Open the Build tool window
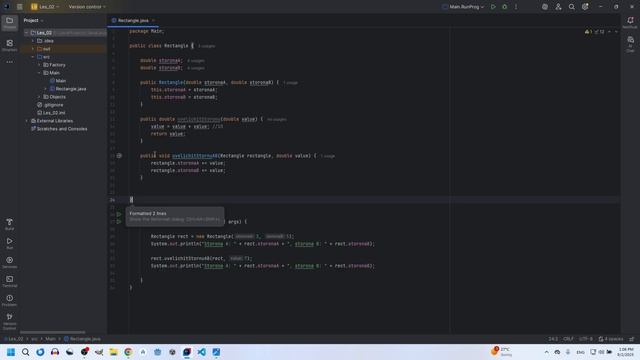The height and width of the screenshot is (360, 640). (x=9, y=224)
